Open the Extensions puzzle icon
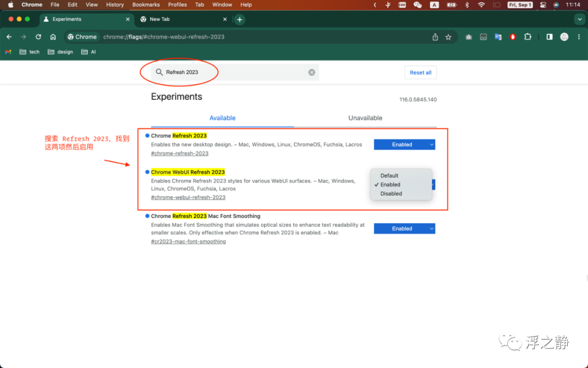Viewport: 588px width, 368px height. point(528,37)
